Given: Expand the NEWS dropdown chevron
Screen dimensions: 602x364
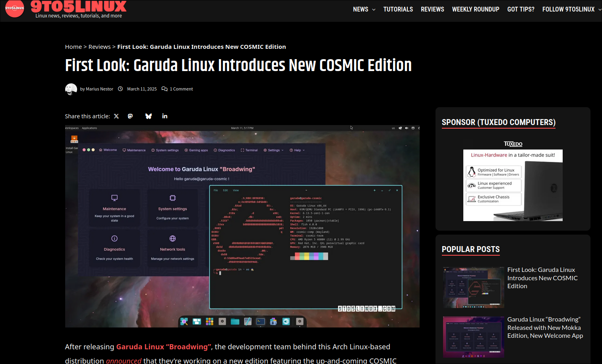Looking at the screenshot, I should [374, 10].
